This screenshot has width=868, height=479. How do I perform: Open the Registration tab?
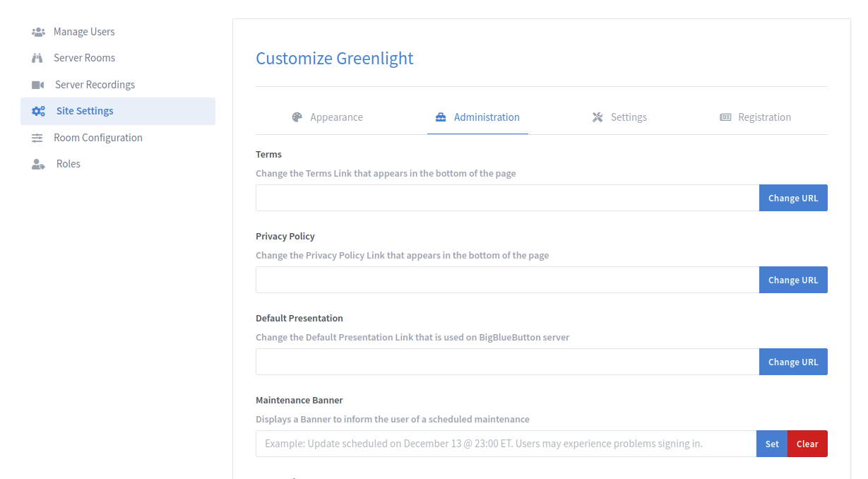tap(763, 117)
